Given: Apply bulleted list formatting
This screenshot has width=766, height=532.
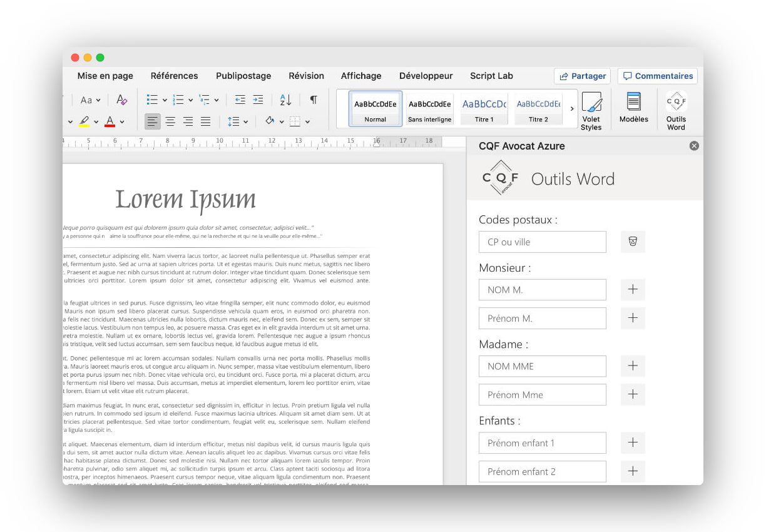Looking at the screenshot, I should pyautogui.click(x=152, y=100).
